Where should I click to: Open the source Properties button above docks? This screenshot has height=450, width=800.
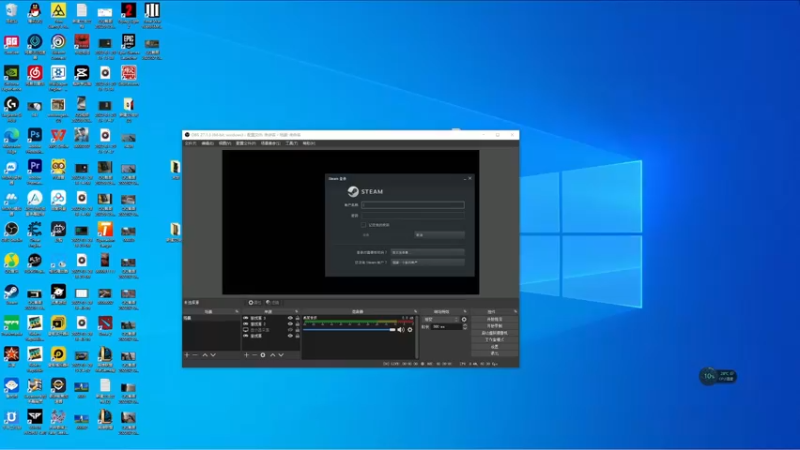[254, 303]
